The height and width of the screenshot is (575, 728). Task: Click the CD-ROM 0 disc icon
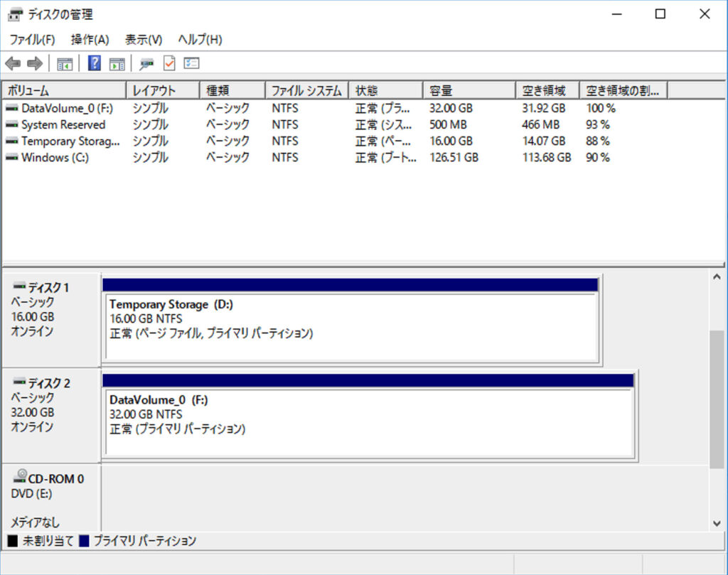pos(20,476)
